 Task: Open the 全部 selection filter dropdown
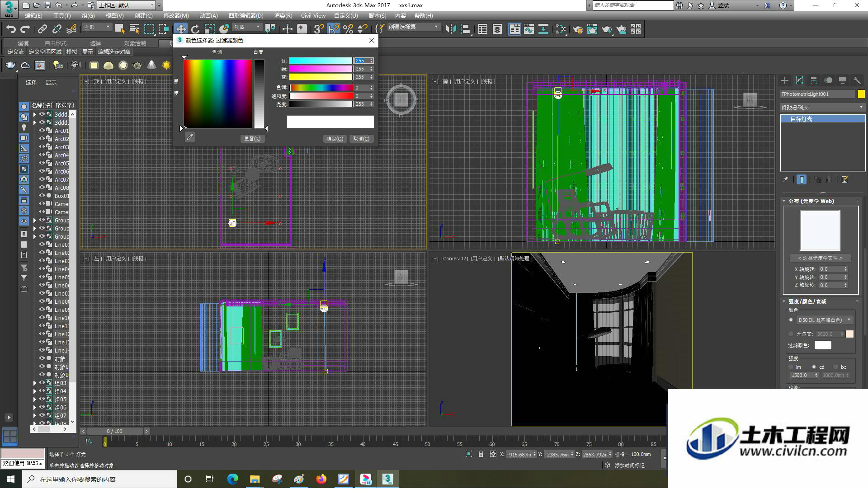(97, 28)
